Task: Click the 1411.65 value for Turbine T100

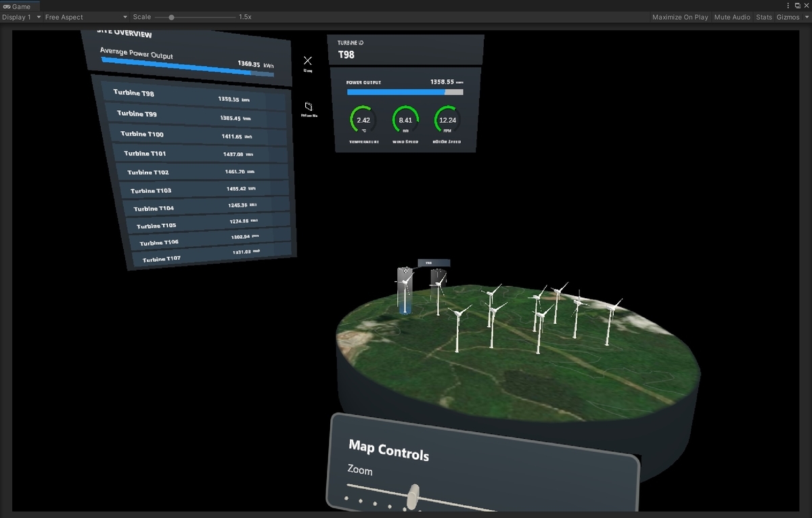Action: click(232, 137)
